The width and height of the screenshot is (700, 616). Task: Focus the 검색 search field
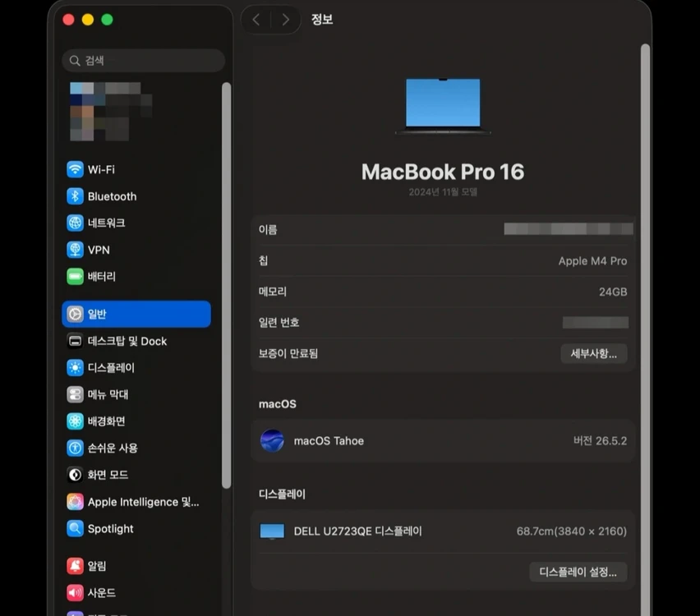coord(143,60)
